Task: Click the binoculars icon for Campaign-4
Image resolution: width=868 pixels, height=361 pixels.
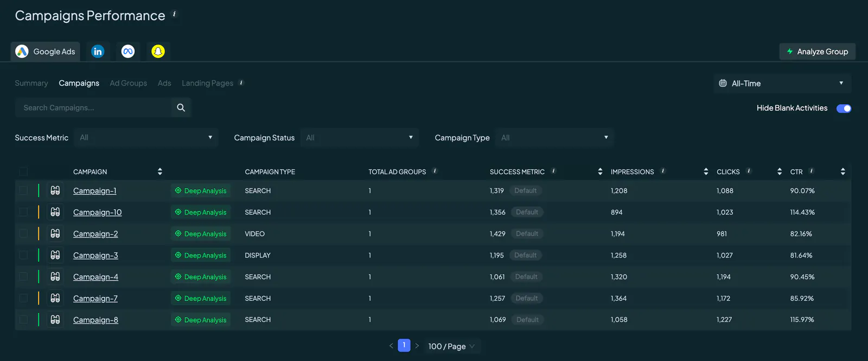Action: coord(55,276)
